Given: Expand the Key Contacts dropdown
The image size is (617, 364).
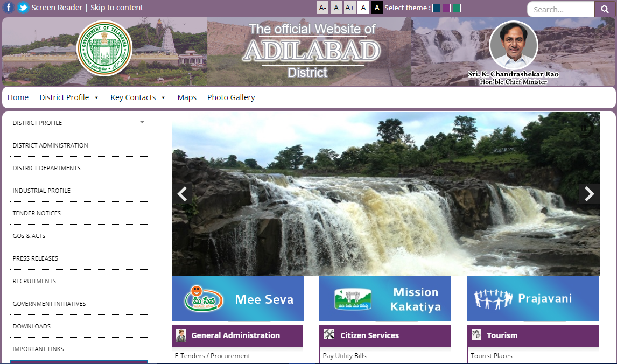Looking at the screenshot, I should (x=133, y=97).
